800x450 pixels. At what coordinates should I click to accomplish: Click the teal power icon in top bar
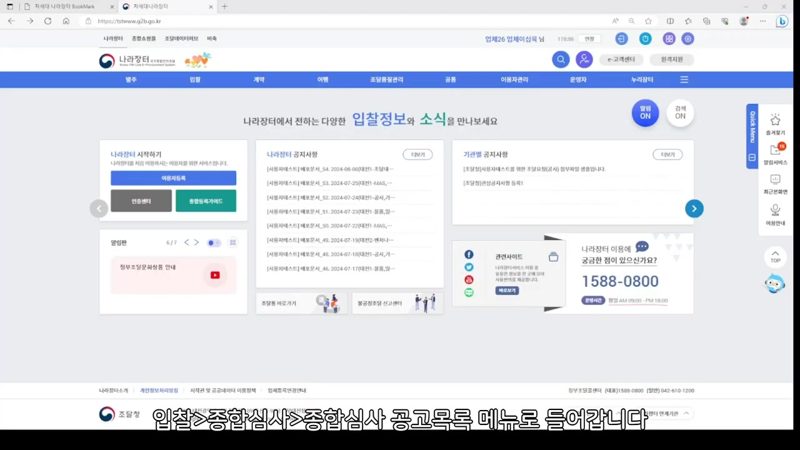pos(645,39)
